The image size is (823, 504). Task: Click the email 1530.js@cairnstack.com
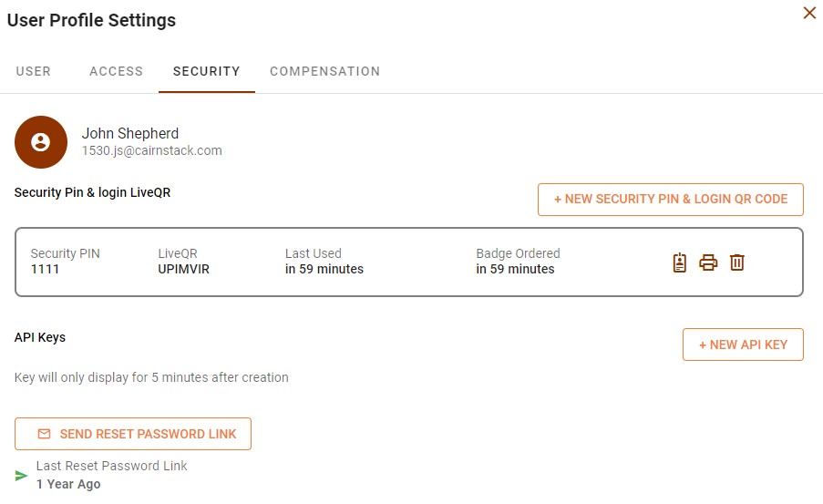[152, 150]
